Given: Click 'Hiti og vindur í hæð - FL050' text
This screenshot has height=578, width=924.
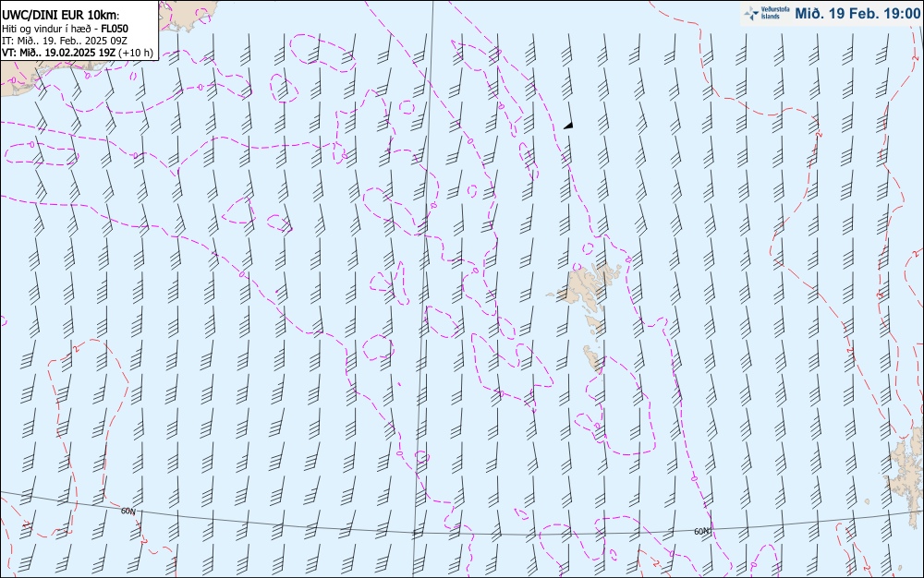Looking at the screenshot, I should [x=65, y=29].
